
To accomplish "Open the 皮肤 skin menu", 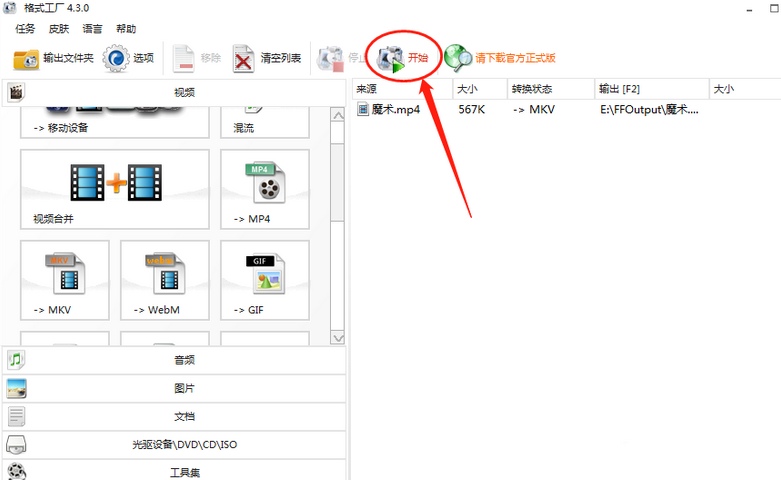I will [x=59, y=29].
